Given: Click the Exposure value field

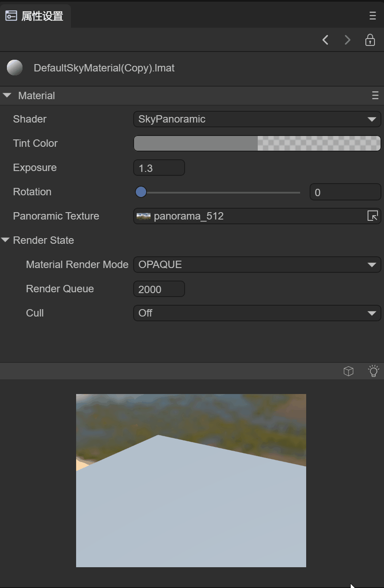Looking at the screenshot, I should 159,168.
